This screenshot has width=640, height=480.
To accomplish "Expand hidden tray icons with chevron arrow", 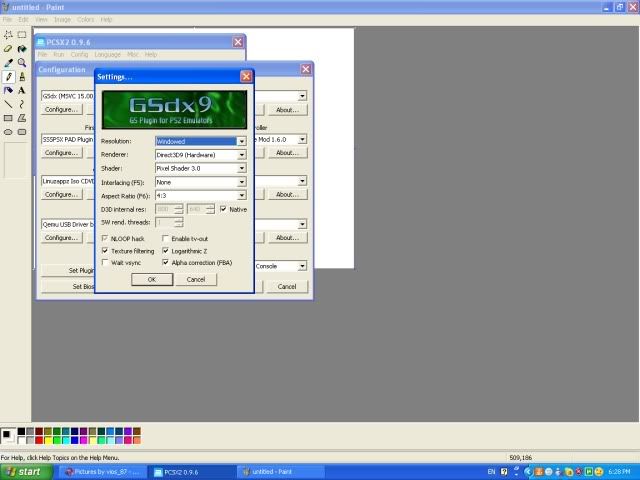I will click(527, 472).
